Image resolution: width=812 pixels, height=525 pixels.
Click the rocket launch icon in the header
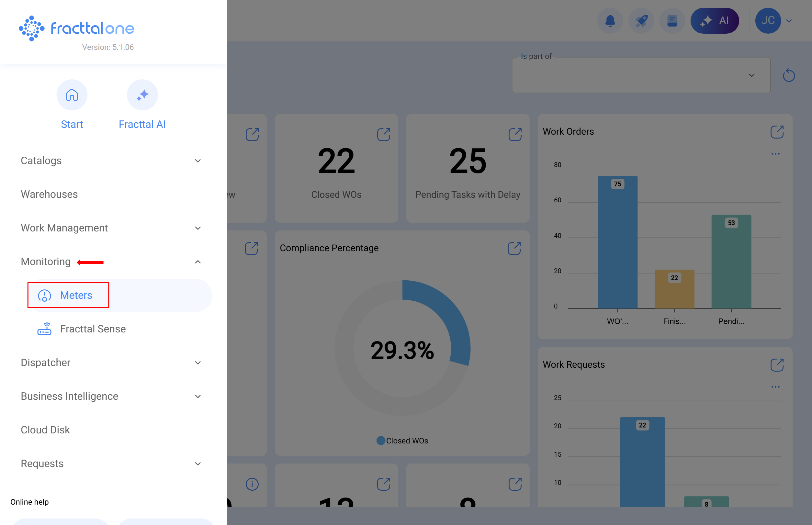(641, 20)
